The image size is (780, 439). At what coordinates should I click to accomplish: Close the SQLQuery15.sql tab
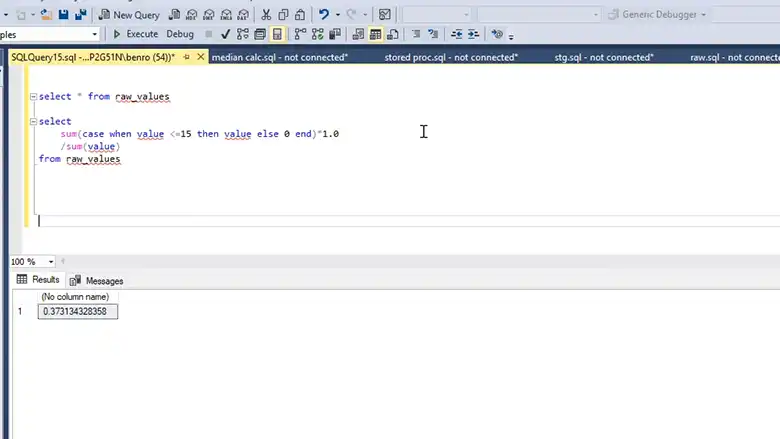(200, 57)
